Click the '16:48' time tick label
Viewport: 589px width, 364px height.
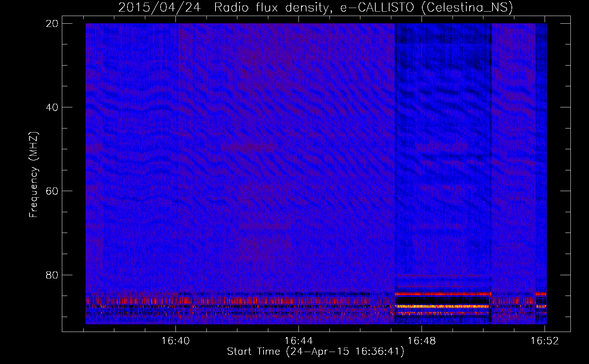(x=422, y=341)
